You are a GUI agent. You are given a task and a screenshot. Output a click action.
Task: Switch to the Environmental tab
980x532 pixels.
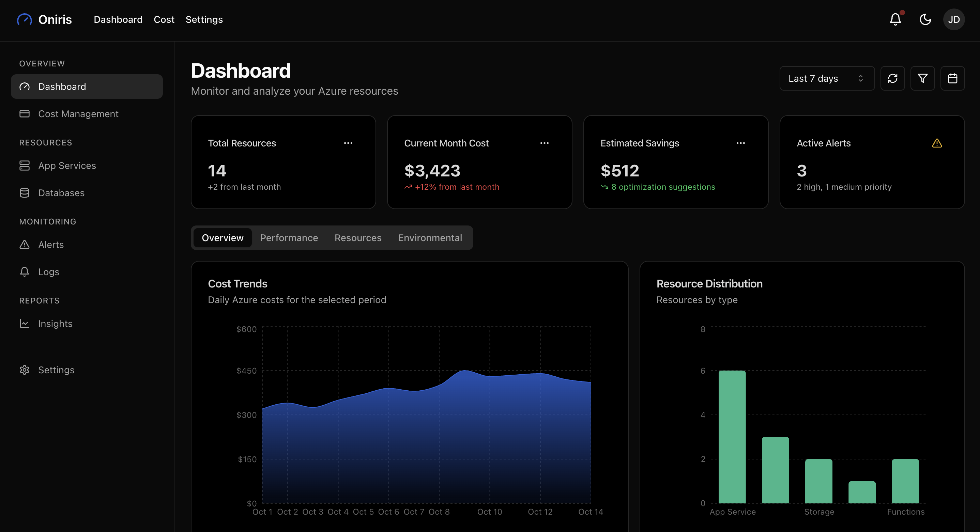coord(430,238)
